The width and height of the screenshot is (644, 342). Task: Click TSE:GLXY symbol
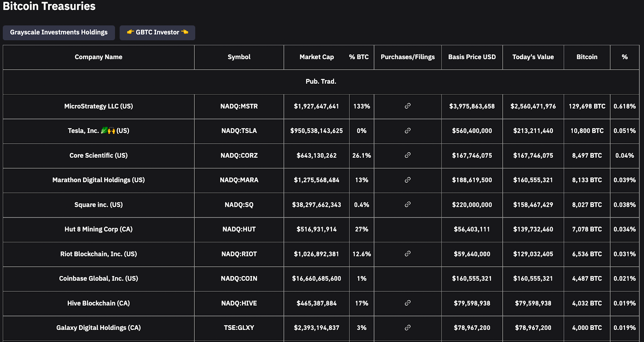click(239, 328)
